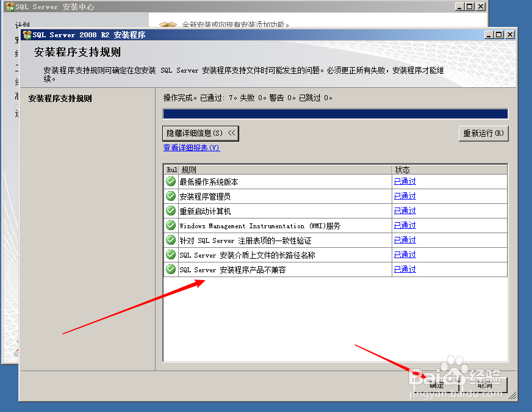The height and width of the screenshot is (412, 532).
Task: Select Windows Management Instrumentation (WMI)服务 text
Action: (x=260, y=226)
